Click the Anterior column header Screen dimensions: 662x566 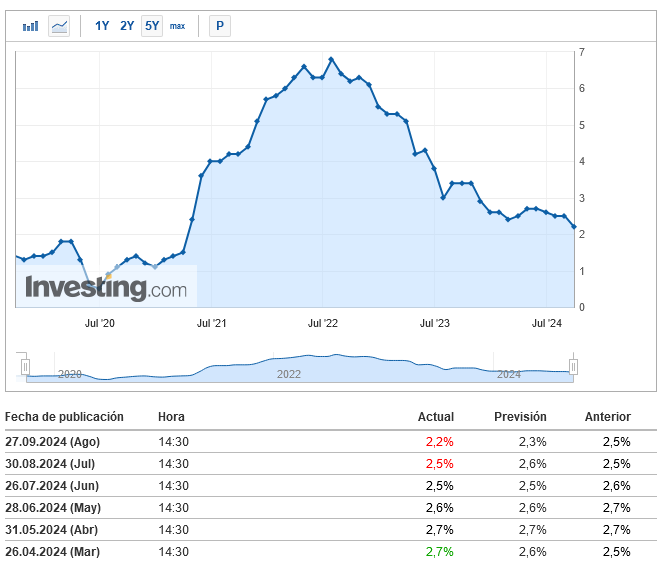click(x=608, y=417)
